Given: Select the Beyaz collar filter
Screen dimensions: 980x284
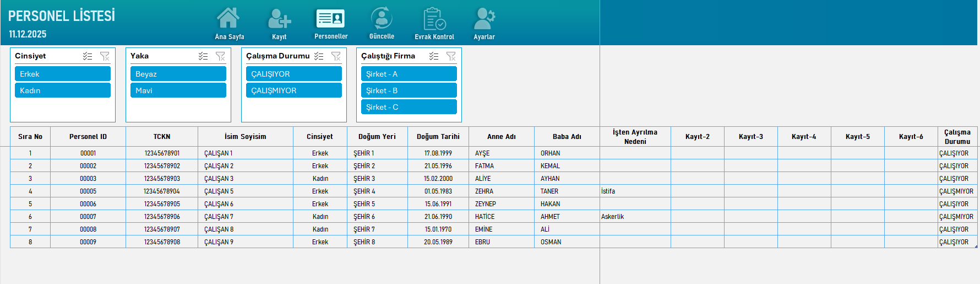Looking at the screenshot, I should click(178, 74).
